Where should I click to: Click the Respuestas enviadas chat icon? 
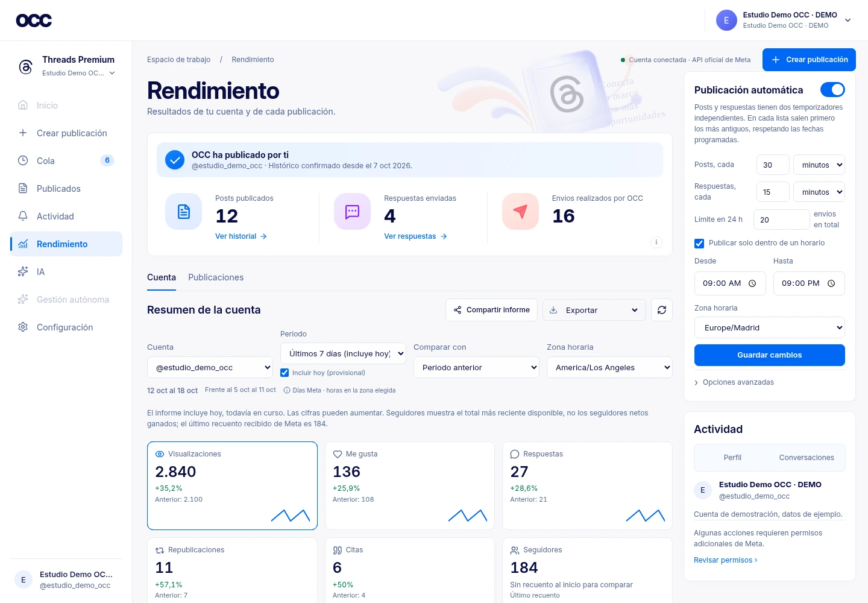point(352,212)
